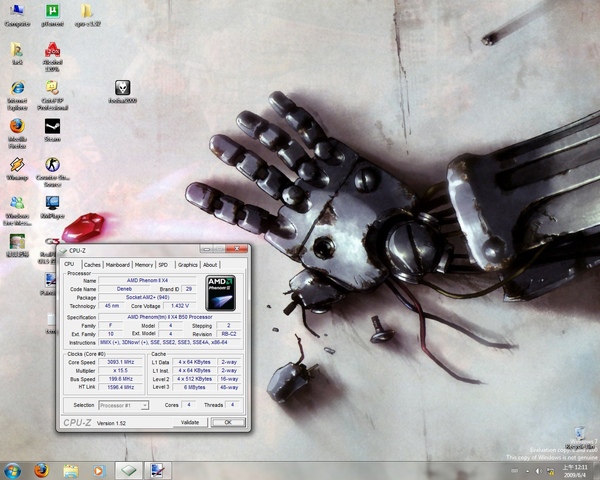Open the Computer desktop icon
Viewport: 600px width, 480px height.
coord(17,15)
